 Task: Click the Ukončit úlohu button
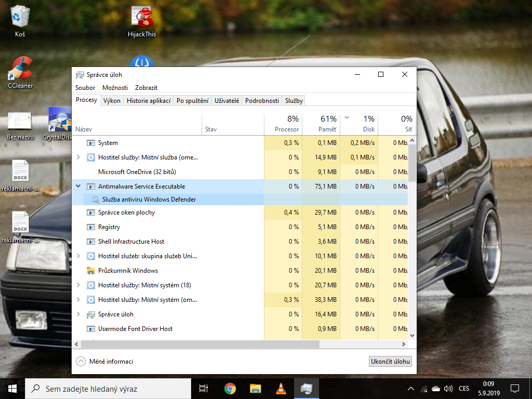tap(390, 362)
